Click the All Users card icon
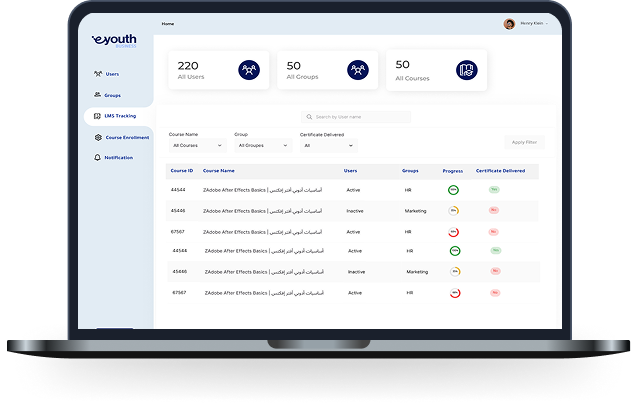 [248, 70]
